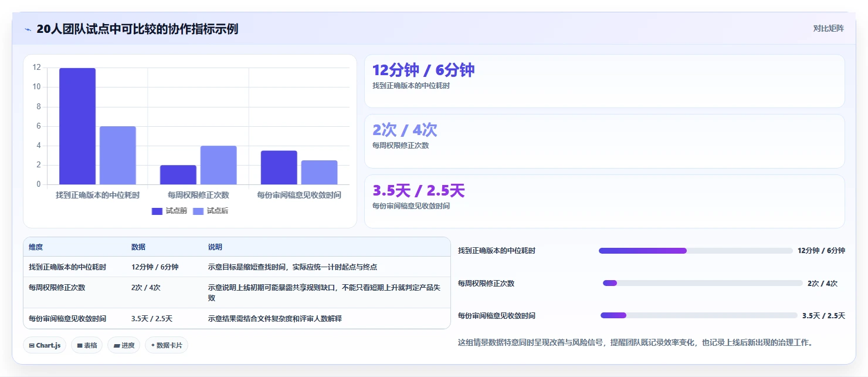Screen dimensions: 868x377
Task: Click the description starting 示意目标是缩短查找时间
Action: click(x=293, y=267)
